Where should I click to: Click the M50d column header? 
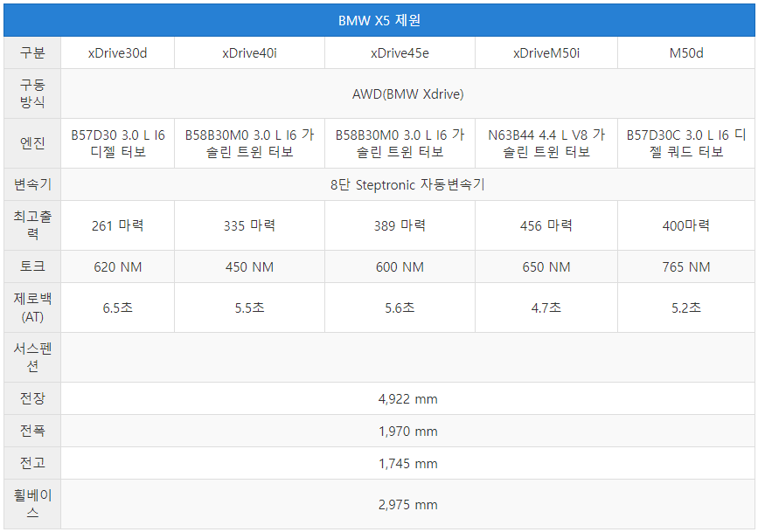686,52
